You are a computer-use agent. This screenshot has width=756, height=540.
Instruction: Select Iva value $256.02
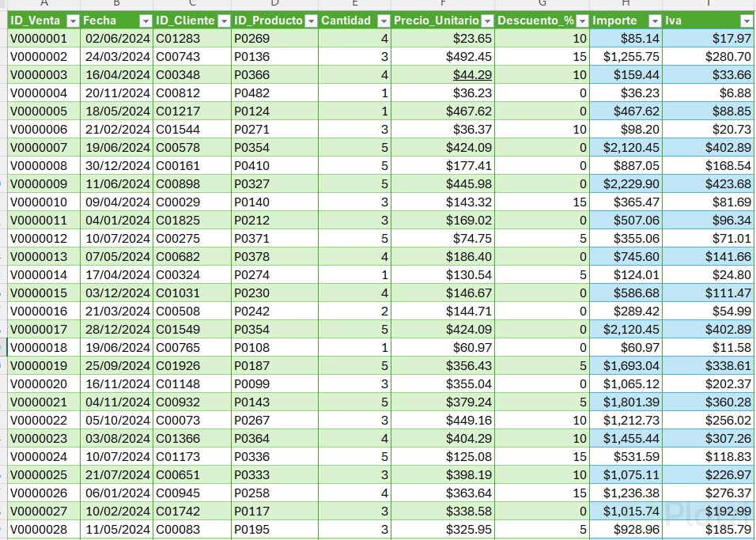tap(709, 421)
